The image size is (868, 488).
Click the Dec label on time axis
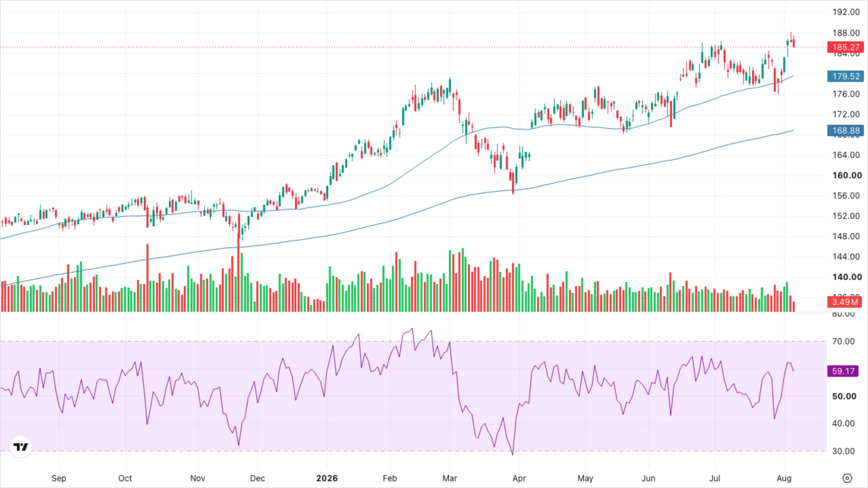[x=257, y=478]
